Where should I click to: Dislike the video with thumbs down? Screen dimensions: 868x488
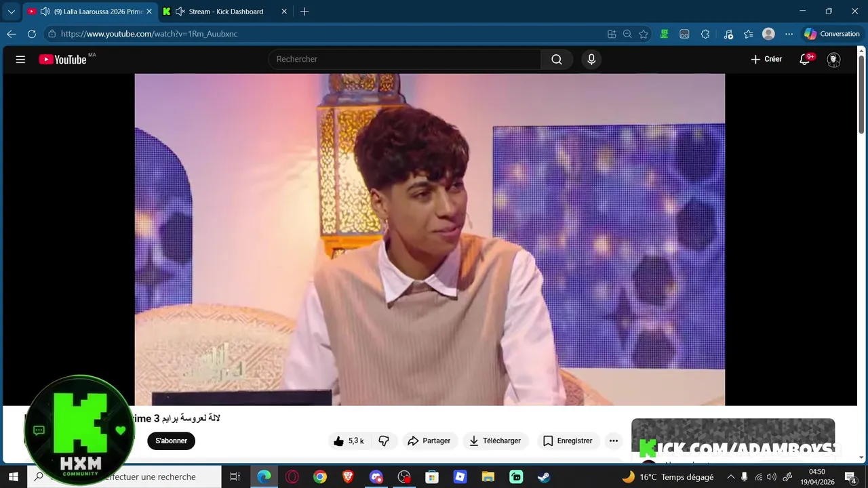pos(384,441)
